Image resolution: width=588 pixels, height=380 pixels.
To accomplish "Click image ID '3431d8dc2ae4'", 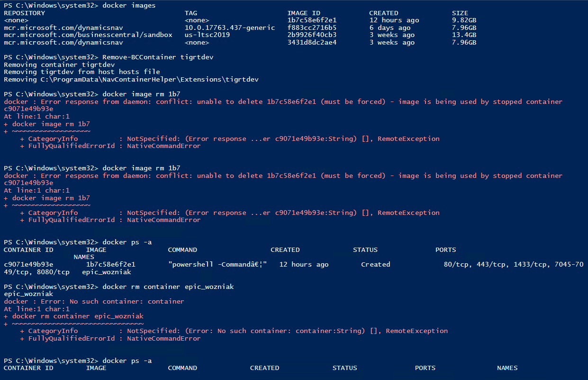I will click(312, 42).
